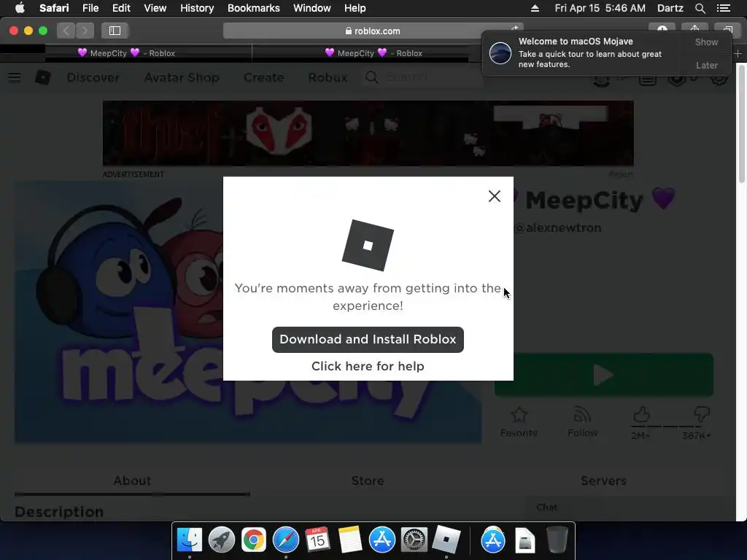Close the Roblox install dialog
The height and width of the screenshot is (560, 747).
[x=494, y=196]
